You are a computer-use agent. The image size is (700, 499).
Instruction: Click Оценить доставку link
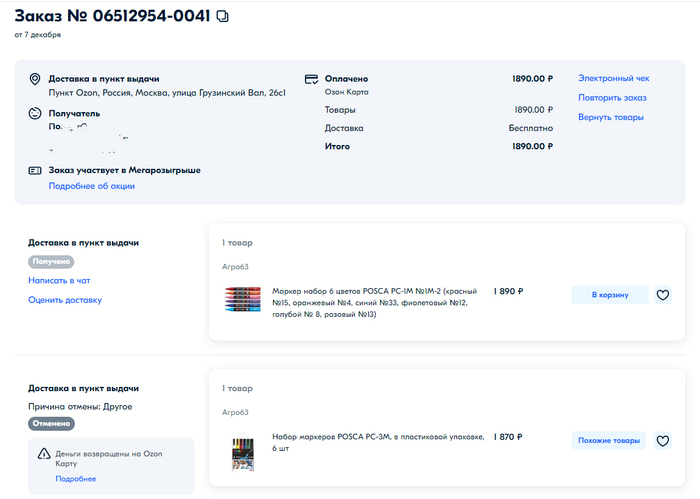pyautogui.click(x=65, y=300)
